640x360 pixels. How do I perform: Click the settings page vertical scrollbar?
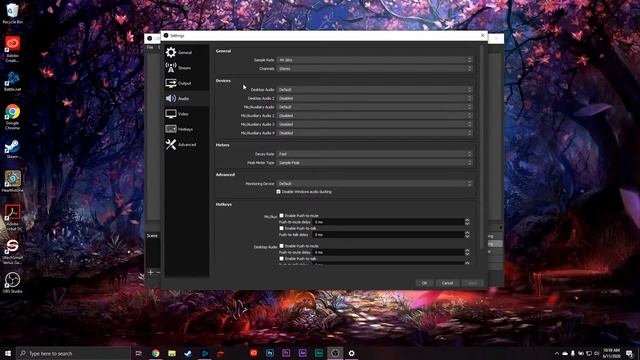(x=482, y=147)
